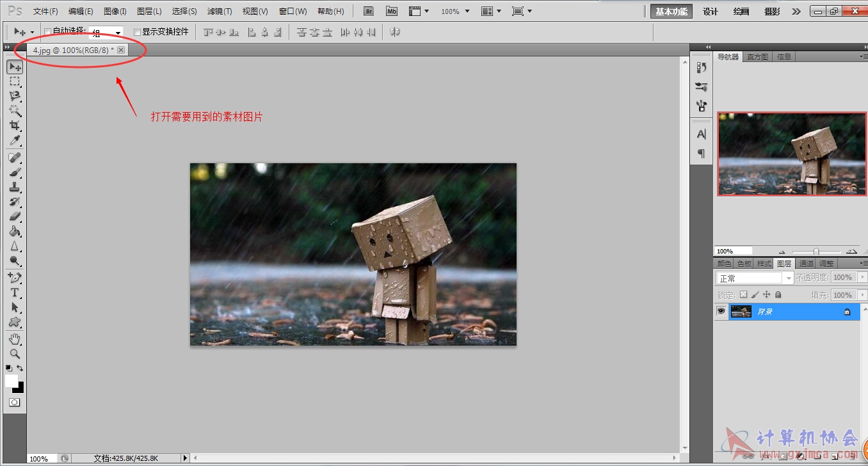Select the Brush tool

point(15,172)
